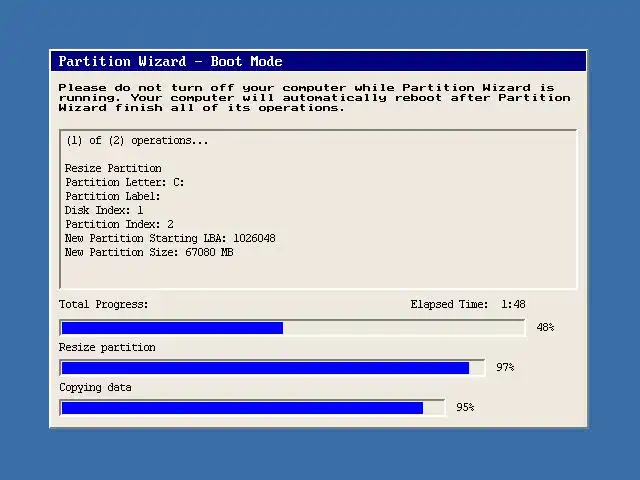This screenshot has height=480, width=640.
Task: Click the 'Total Progress:' label
Action: click(103, 304)
